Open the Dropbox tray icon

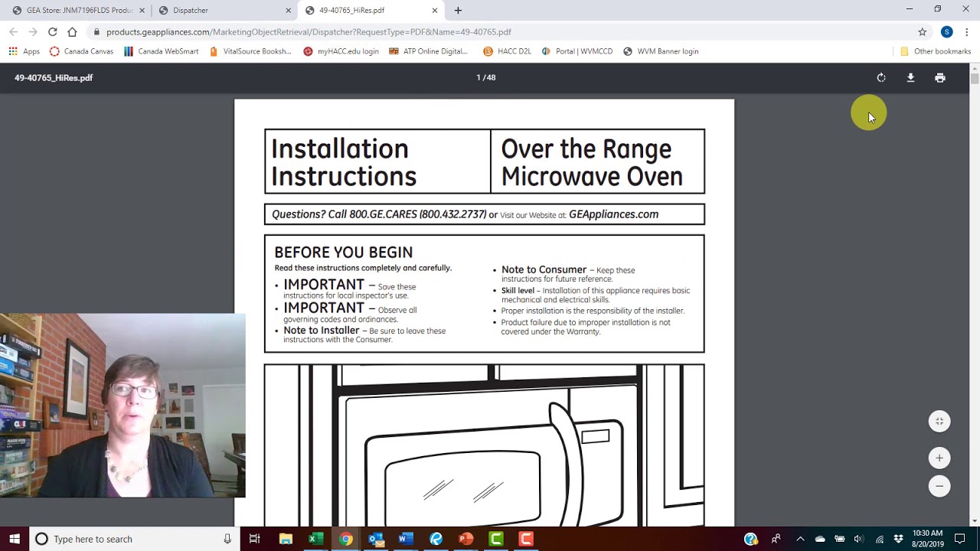tap(899, 539)
